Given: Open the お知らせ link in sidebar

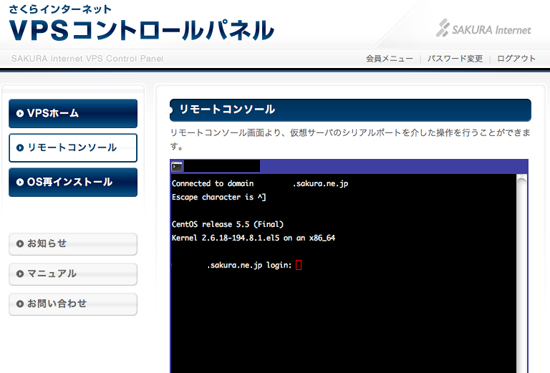Looking at the screenshot, I should [x=73, y=244].
